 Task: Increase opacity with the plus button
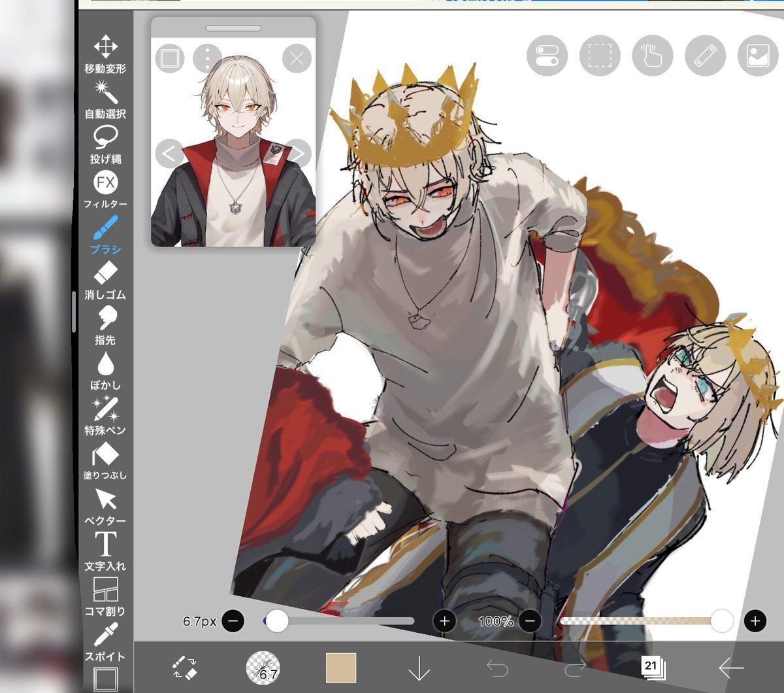pos(755,620)
